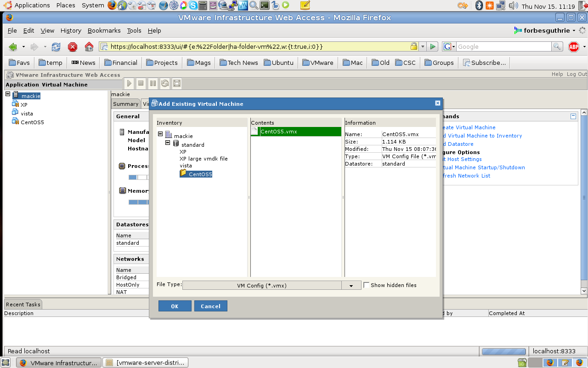
Task: Click the Cancel button in dialog
Action: point(210,306)
